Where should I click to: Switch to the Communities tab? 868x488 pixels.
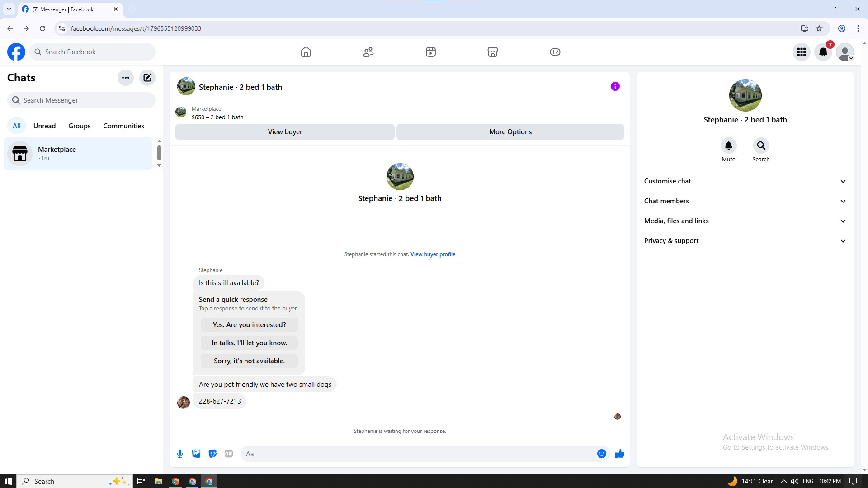tap(123, 126)
